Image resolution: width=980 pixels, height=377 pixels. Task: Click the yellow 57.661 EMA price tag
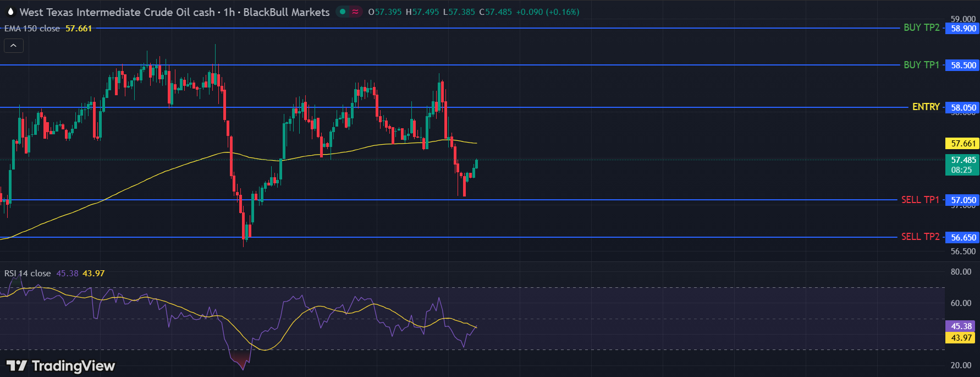(963, 144)
